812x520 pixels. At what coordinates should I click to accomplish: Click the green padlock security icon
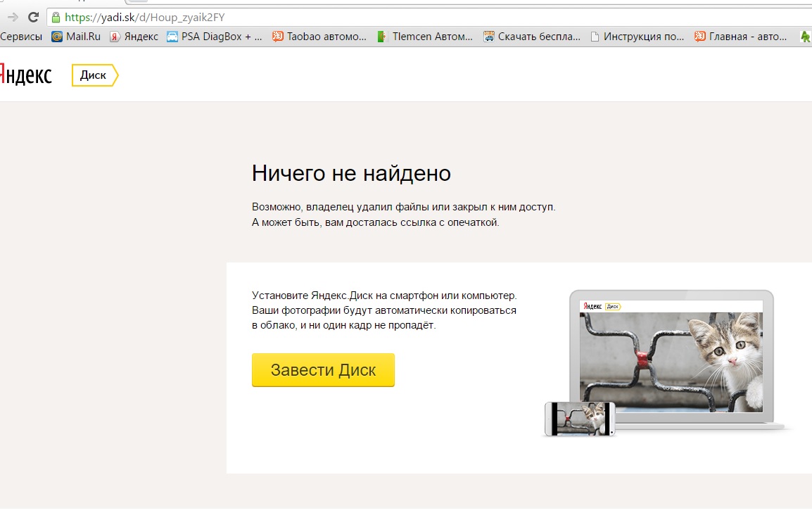56,18
